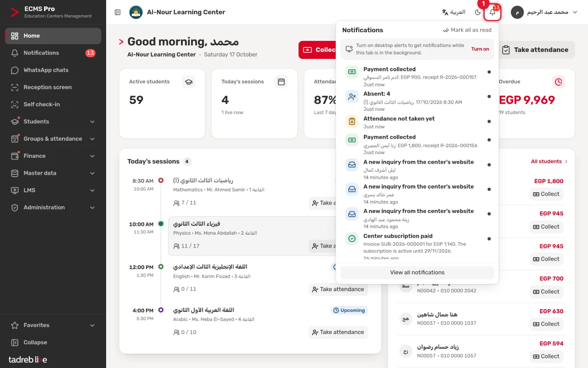Expand the LMS sidebar section
Screen dimensions: 588x368
(53, 190)
